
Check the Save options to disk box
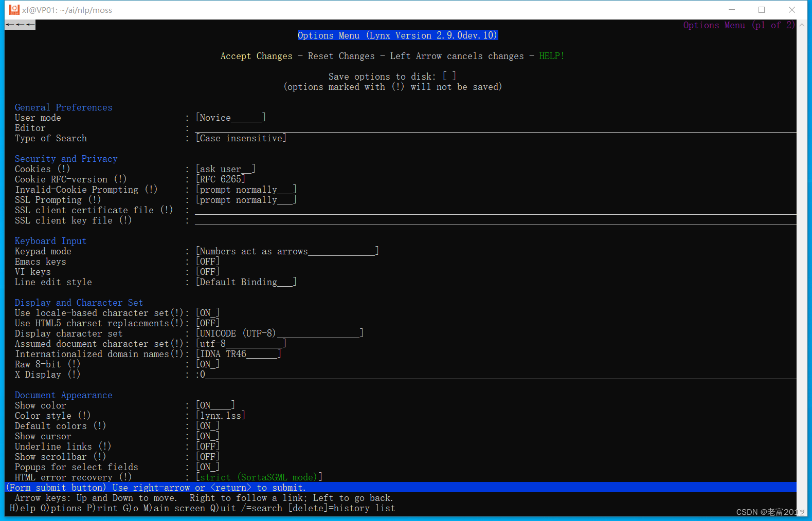(x=449, y=77)
